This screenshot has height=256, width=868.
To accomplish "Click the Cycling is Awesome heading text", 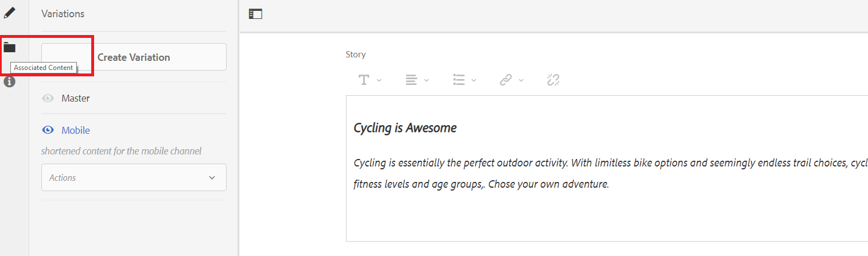I will pos(405,127).
